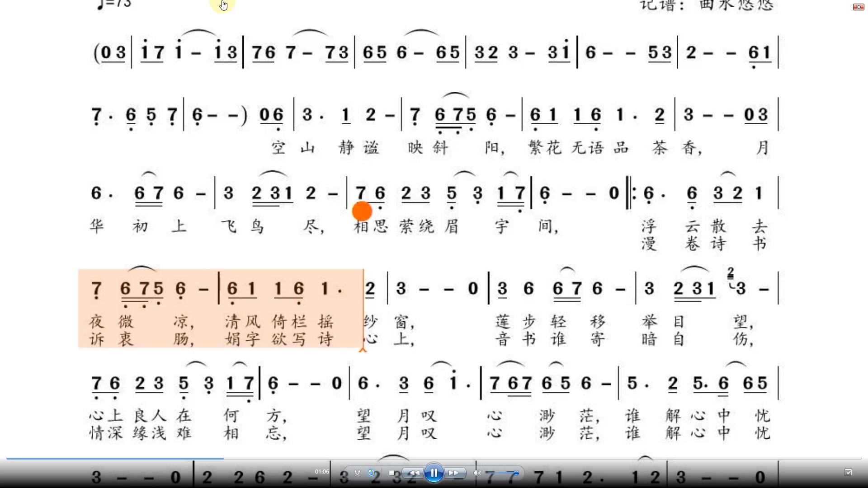Click the rewind previous button
868x488 pixels.
coord(413,473)
